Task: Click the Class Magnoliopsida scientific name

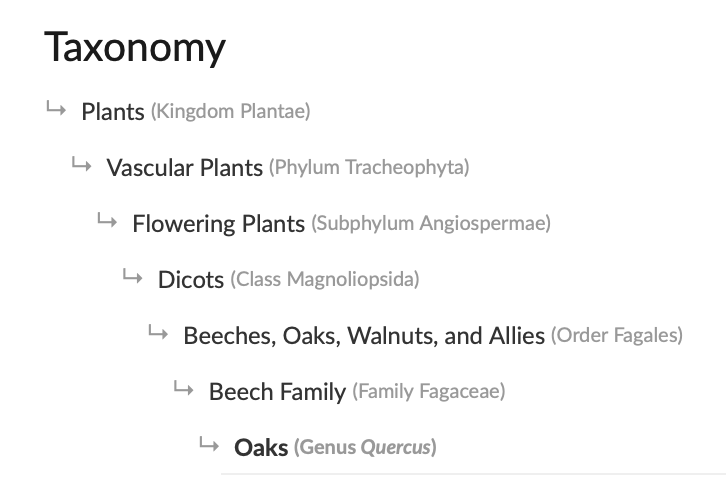Action: (325, 280)
